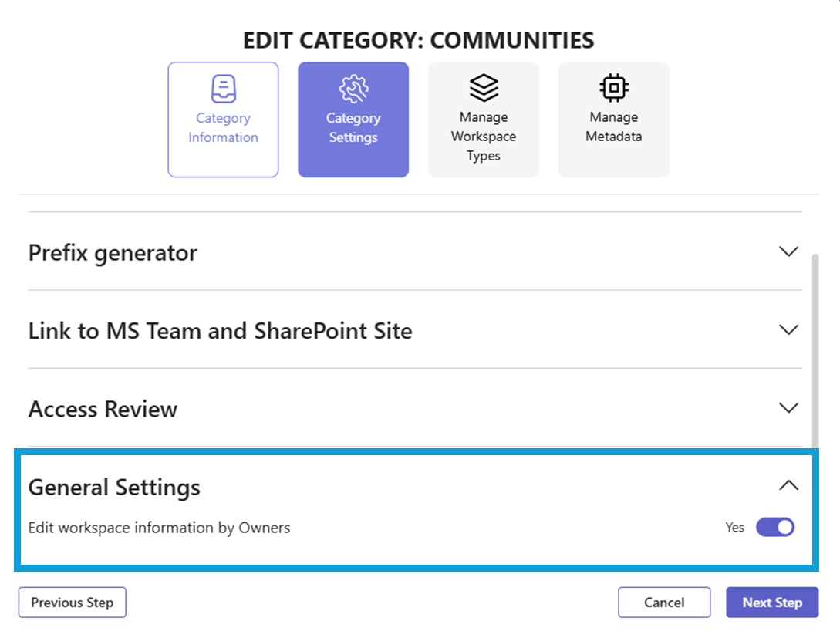
Task: Click the Category Information inbox icon
Action: pyautogui.click(x=223, y=89)
